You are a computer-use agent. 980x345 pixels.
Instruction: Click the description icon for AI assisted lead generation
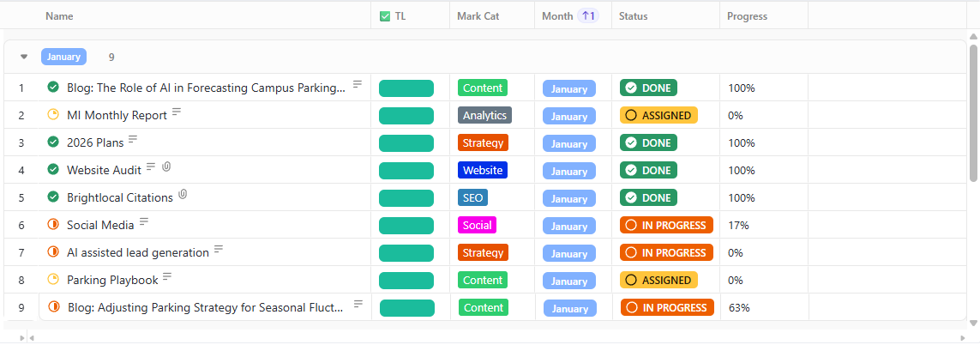pyautogui.click(x=219, y=249)
